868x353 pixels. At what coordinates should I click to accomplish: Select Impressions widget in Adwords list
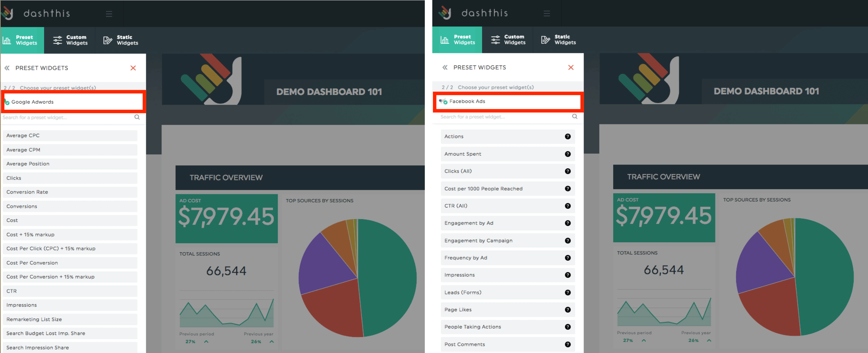(x=70, y=305)
